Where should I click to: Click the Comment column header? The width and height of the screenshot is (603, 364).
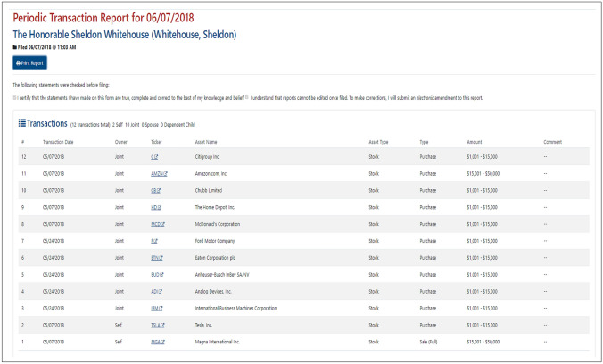(553, 142)
